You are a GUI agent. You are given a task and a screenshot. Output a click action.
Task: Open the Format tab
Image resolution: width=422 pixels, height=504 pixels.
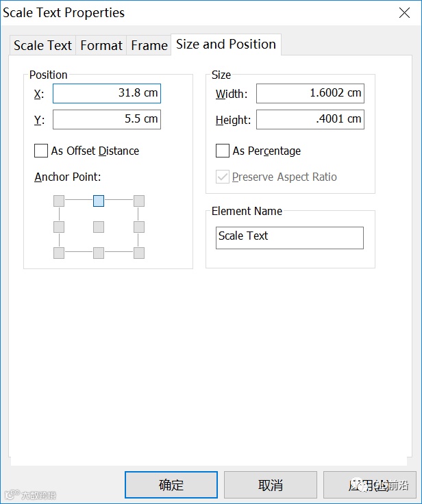click(x=101, y=45)
